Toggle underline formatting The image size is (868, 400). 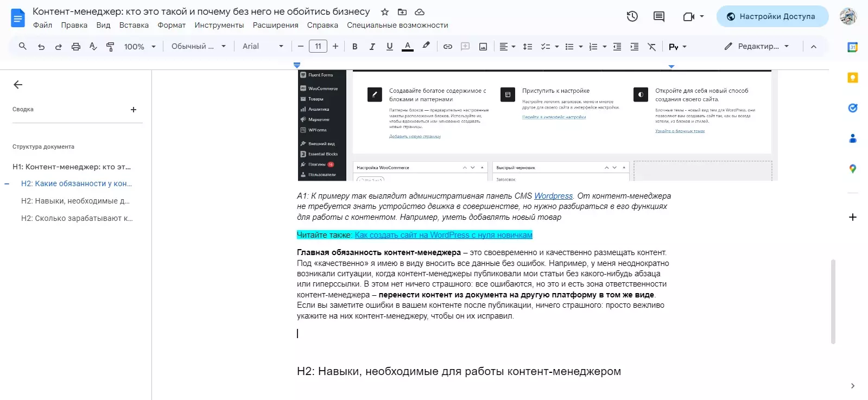coord(390,47)
